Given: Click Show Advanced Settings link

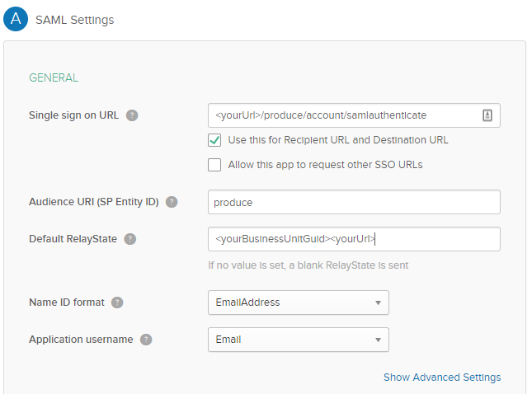Looking at the screenshot, I should click(x=441, y=378).
